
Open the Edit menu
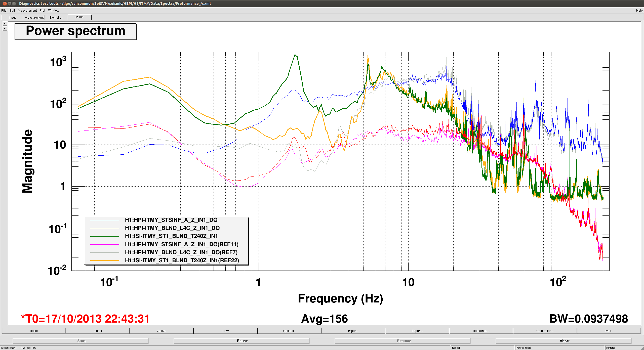pyautogui.click(x=12, y=10)
